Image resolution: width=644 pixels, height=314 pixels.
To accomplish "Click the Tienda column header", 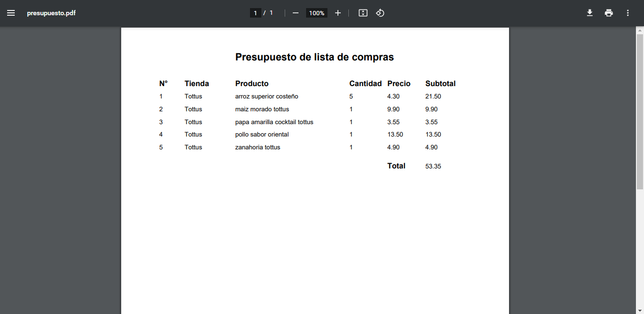I will (x=197, y=83).
